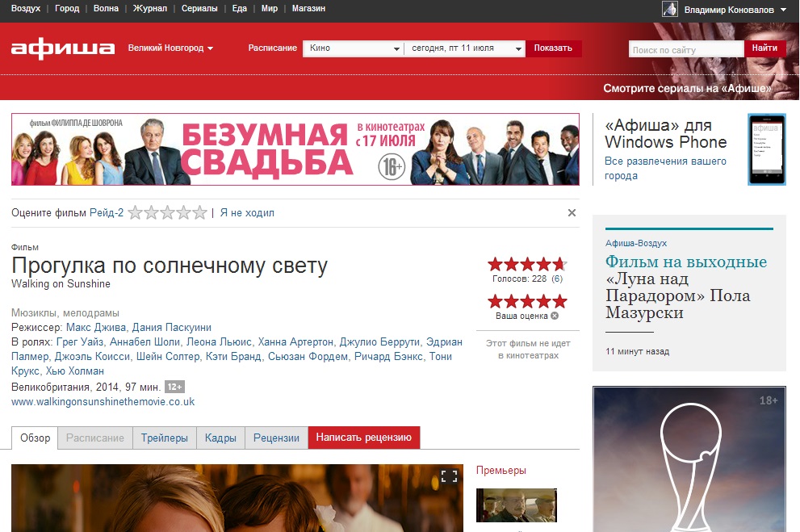This screenshot has width=800, height=532.
Task: Switch to the Кадры tab
Action: pyautogui.click(x=220, y=438)
